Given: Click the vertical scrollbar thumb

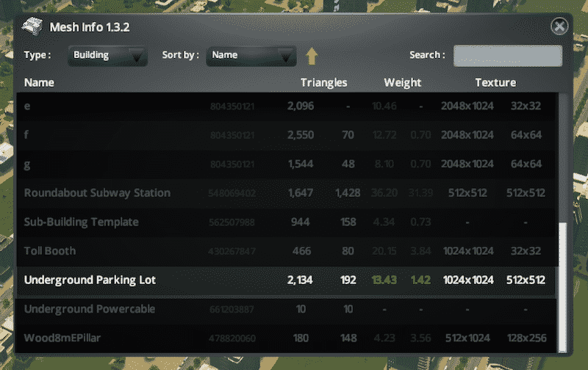Looking at the screenshot, I should click(563, 286).
